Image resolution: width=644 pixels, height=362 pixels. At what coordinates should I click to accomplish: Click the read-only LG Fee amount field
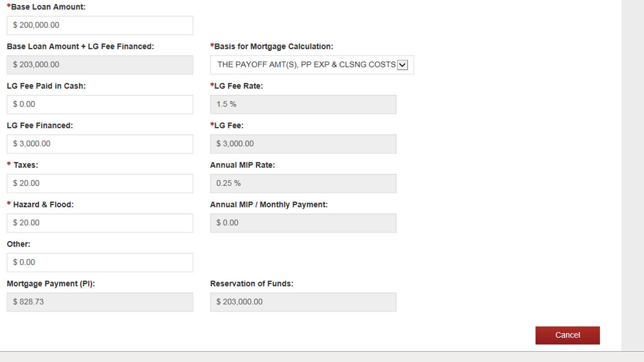303,144
